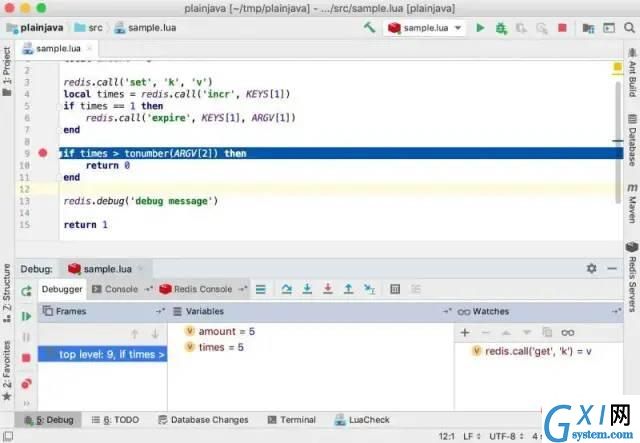The width and height of the screenshot is (640, 443).
Task: Open the src folder breadcrumb
Action: [x=89, y=28]
